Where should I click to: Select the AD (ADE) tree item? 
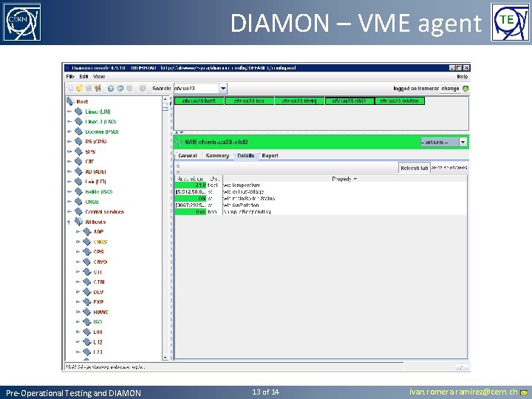[95, 171]
